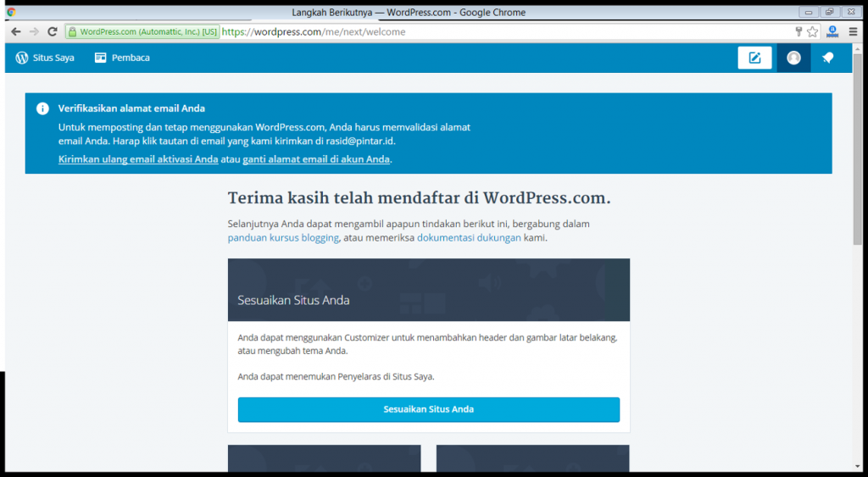Click the WordPress logo next to Situs Saya

21,58
